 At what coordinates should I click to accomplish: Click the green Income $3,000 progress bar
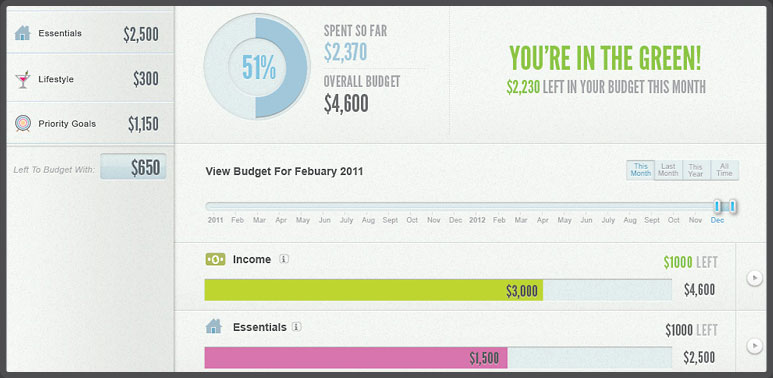tap(374, 290)
